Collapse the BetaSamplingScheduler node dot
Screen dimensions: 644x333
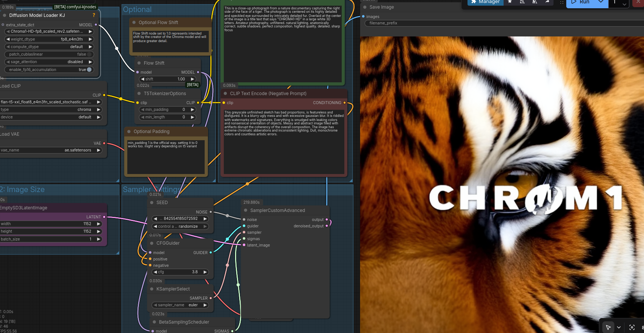154,322
